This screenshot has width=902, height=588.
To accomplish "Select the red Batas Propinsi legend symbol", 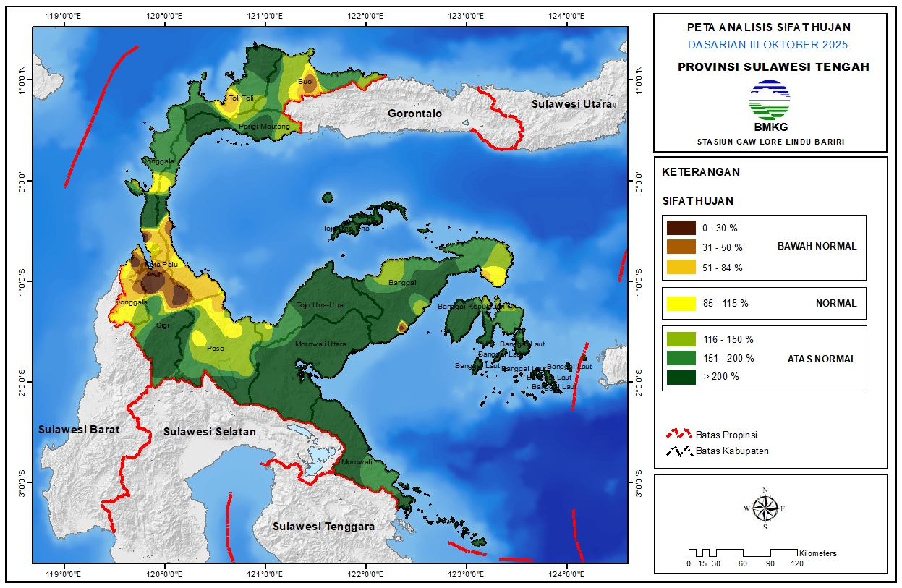I will (678, 435).
